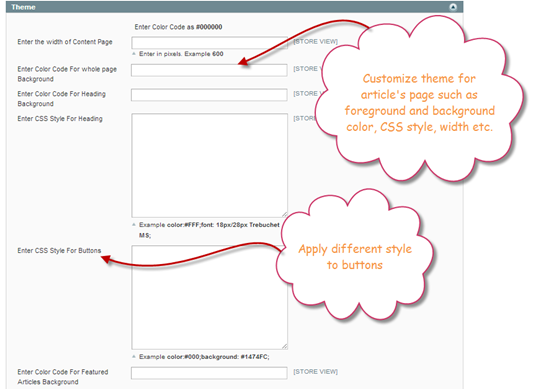Focus whole page Background color code field
The image size is (560, 389).
209,70
